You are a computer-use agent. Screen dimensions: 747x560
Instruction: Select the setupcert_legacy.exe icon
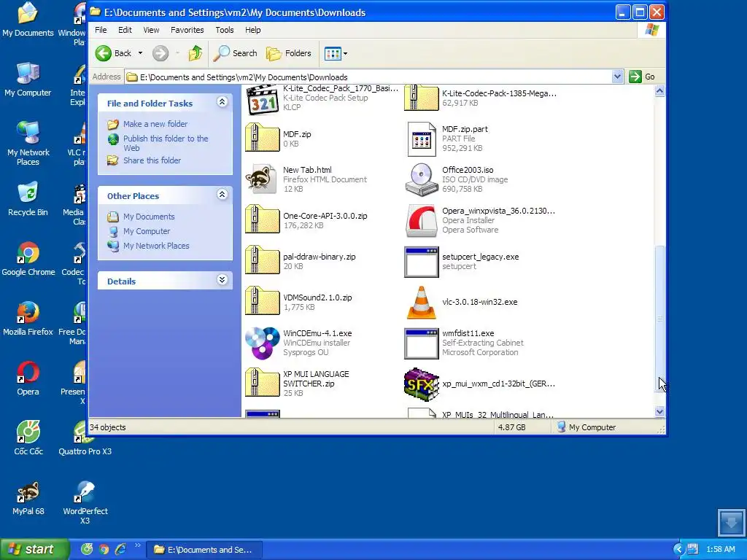coord(421,262)
